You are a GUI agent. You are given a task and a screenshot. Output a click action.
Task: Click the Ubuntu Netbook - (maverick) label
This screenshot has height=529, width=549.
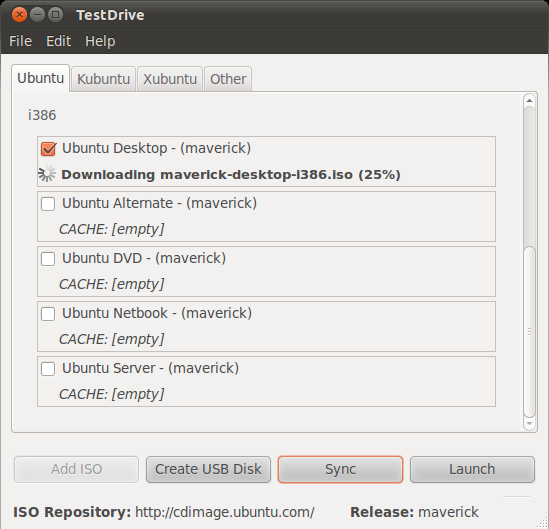coord(157,313)
